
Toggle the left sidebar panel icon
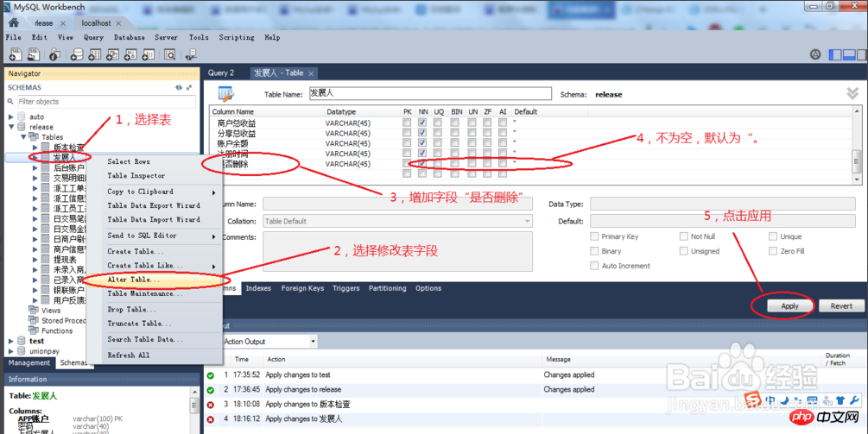[835, 54]
